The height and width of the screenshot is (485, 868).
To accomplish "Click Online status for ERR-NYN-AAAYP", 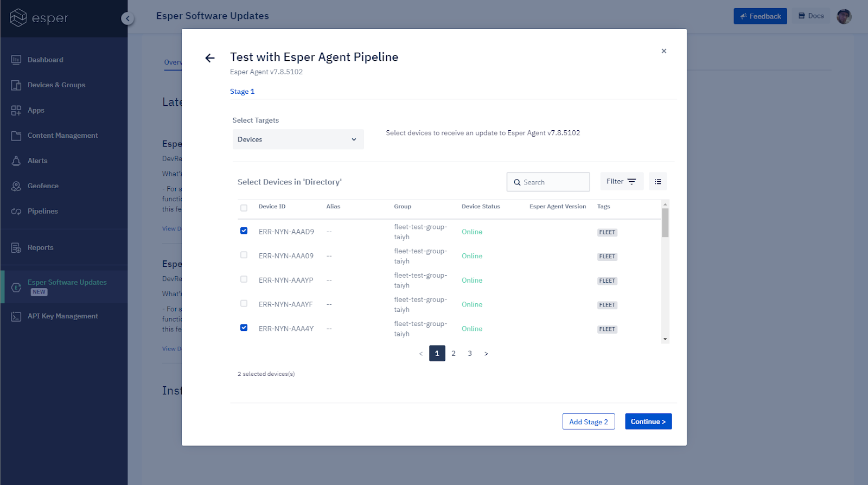I will point(472,280).
